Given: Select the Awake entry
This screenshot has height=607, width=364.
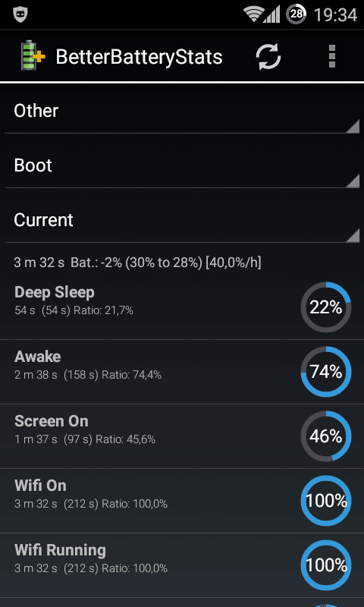Looking at the screenshot, I should point(182,372).
